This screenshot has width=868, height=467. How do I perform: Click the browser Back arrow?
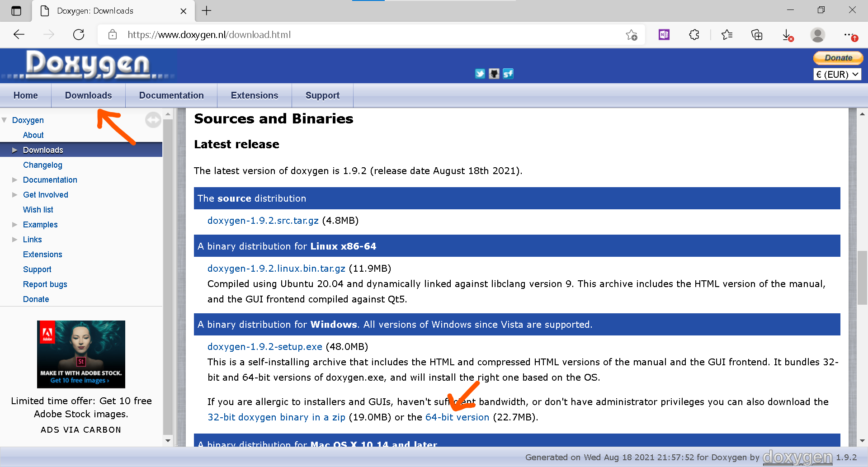click(x=19, y=34)
